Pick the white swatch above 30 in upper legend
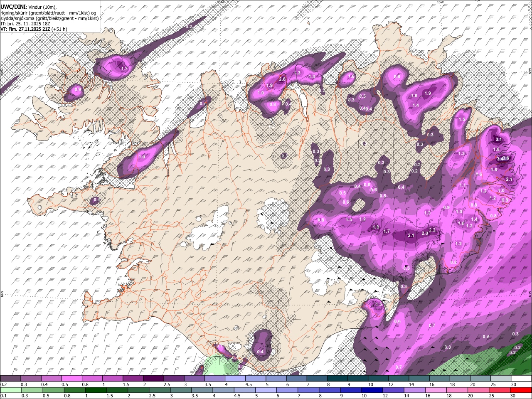The image size is (532, 399). point(521,379)
